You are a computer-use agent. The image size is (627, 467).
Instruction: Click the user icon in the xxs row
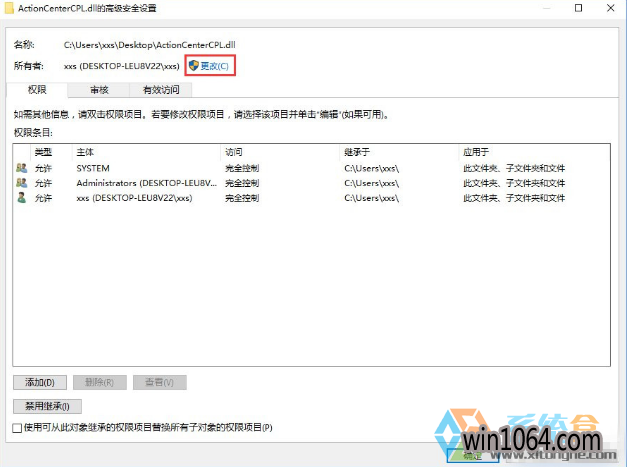[x=22, y=198]
